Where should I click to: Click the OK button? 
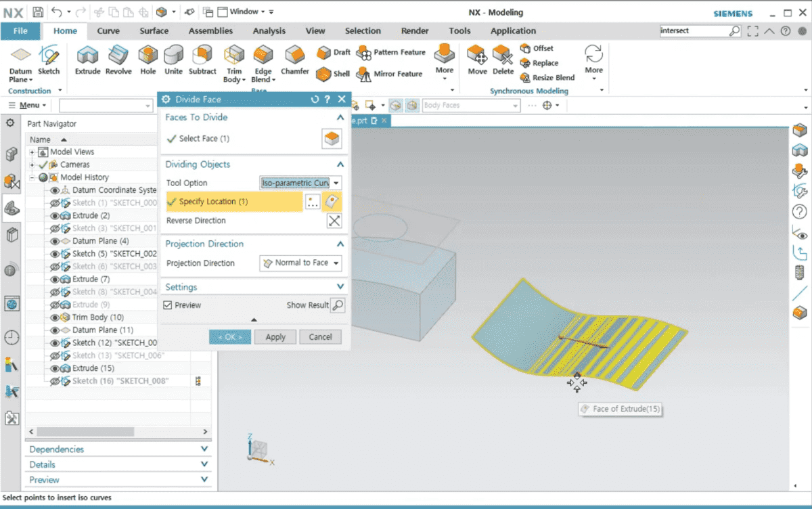pyautogui.click(x=230, y=337)
